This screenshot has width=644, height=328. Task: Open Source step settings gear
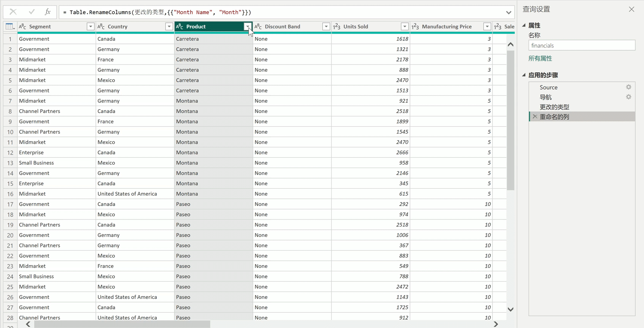coord(629,87)
